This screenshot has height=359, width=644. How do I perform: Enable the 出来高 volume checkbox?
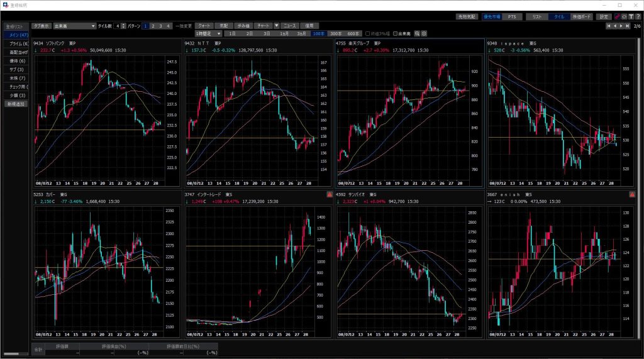394,33
